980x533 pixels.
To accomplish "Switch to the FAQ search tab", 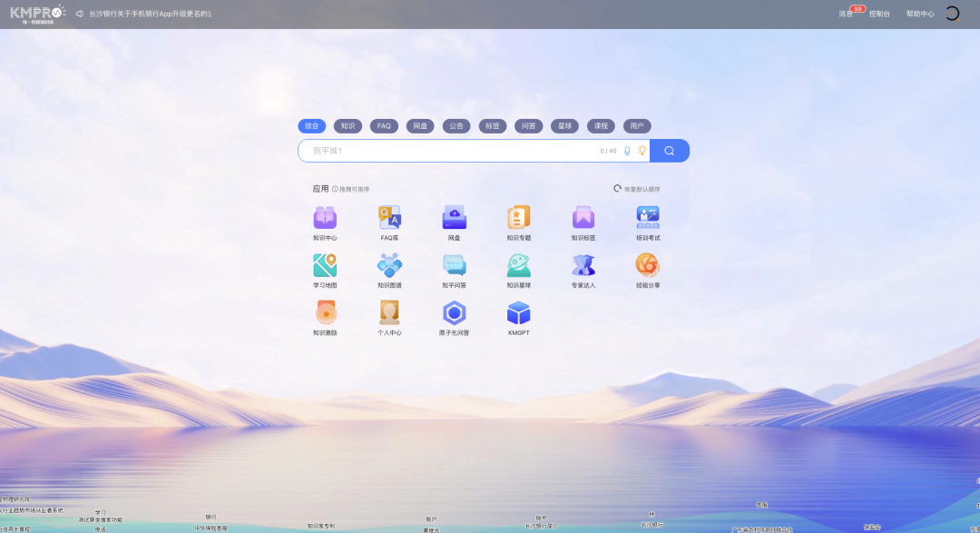I will point(384,126).
